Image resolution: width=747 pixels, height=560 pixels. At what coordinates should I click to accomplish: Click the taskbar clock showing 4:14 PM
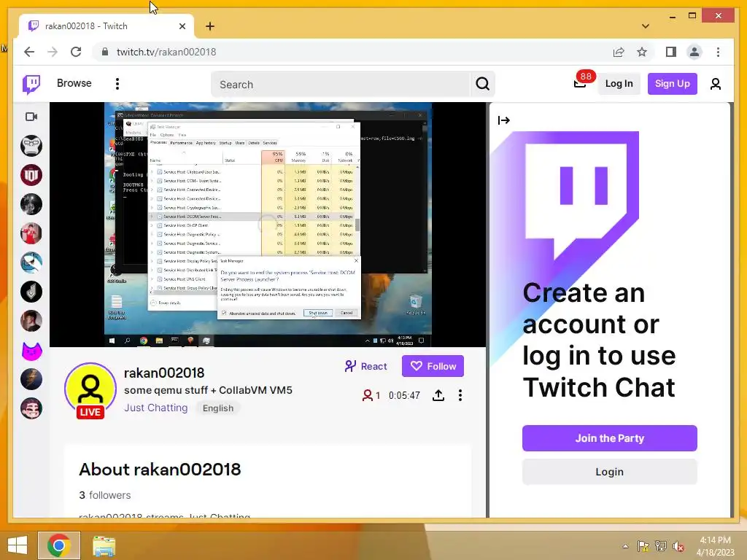715,546
